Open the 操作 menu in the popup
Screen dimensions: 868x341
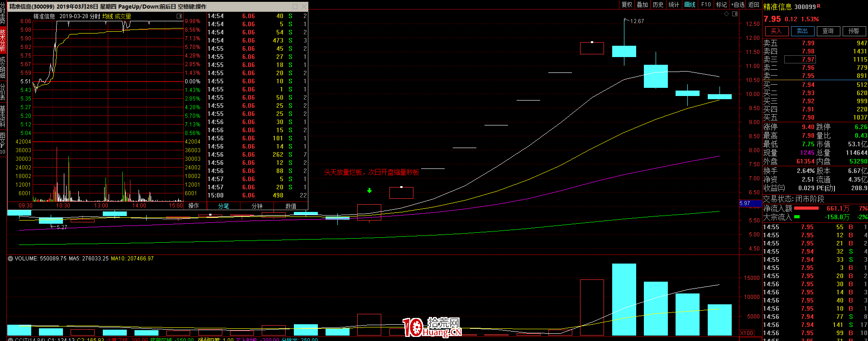pos(194,206)
